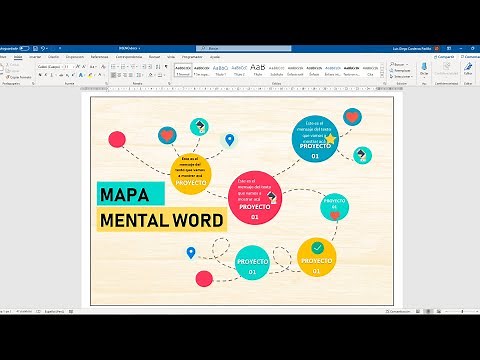Select the Cita style
480x360 pixels.
(370, 70)
